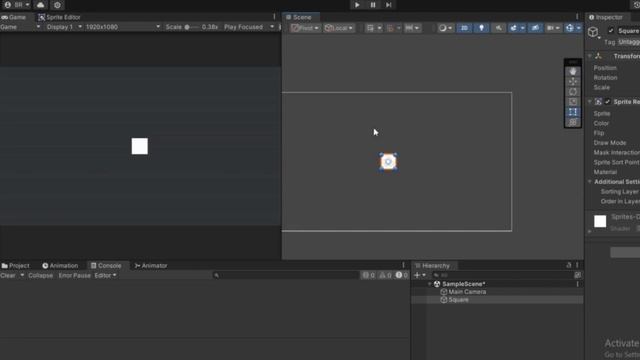Select Main Camera in Hierarchy
The height and width of the screenshot is (360, 640).
click(x=467, y=292)
